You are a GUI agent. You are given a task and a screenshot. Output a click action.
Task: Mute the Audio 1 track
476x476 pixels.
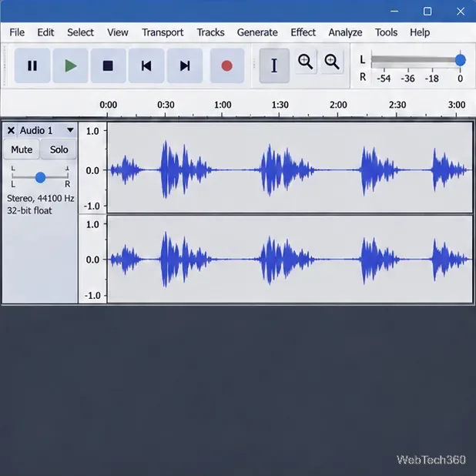tap(22, 149)
